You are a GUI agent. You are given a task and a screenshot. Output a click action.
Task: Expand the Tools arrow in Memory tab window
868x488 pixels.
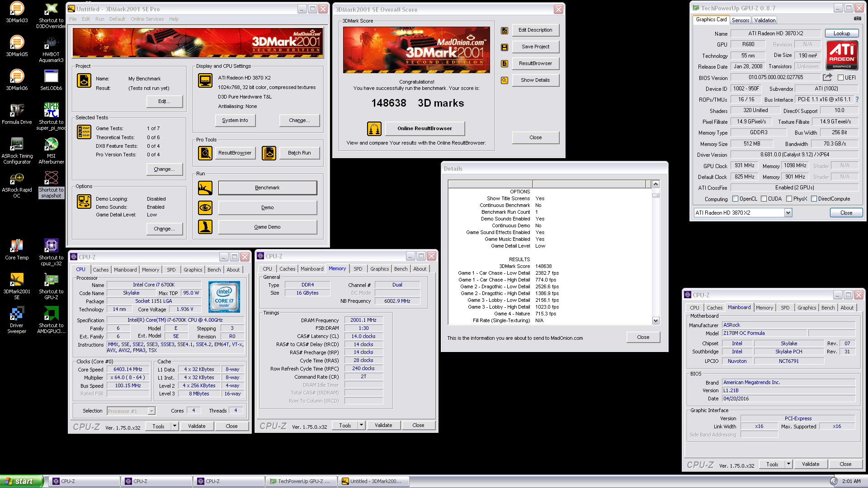click(361, 425)
